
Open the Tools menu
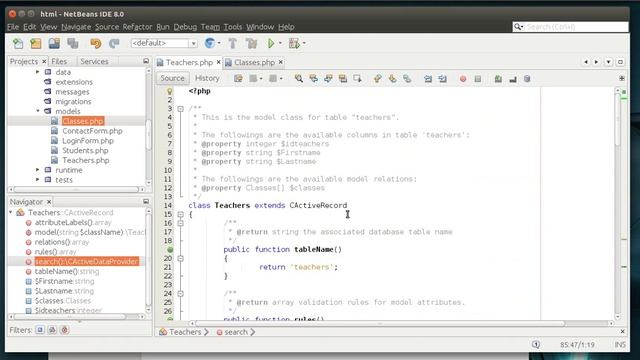[x=233, y=27]
